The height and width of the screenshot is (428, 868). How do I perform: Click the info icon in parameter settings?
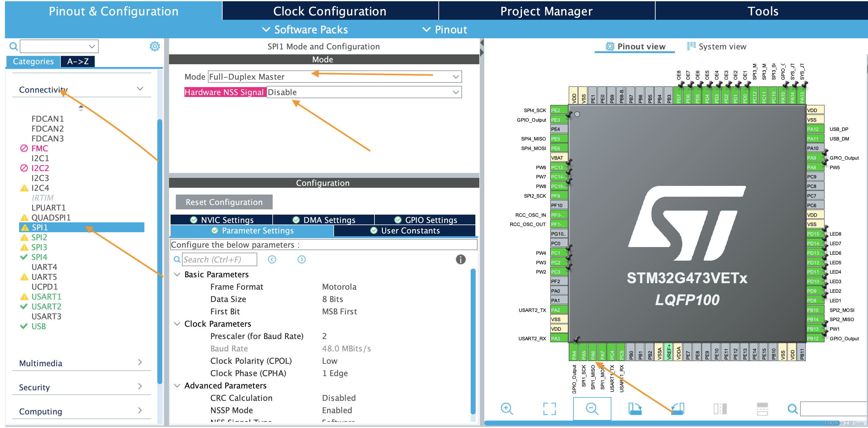pyautogui.click(x=461, y=259)
